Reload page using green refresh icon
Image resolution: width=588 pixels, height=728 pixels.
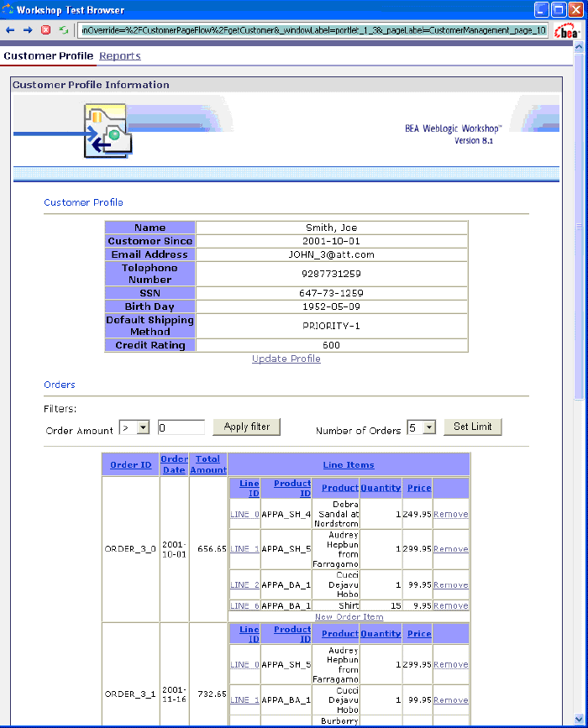pyautogui.click(x=64, y=30)
